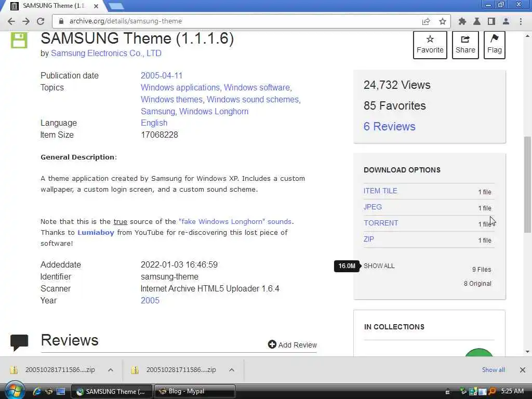Switch to Blog - Mypal taskbar window
The height and width of the screenshot is (399, 532).
pos(195,391)
